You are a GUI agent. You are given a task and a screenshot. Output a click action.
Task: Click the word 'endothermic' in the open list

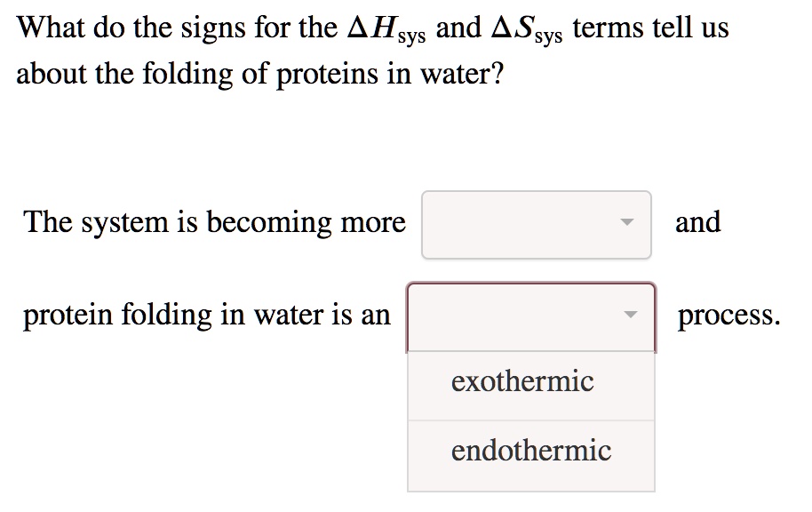point(529,450)
